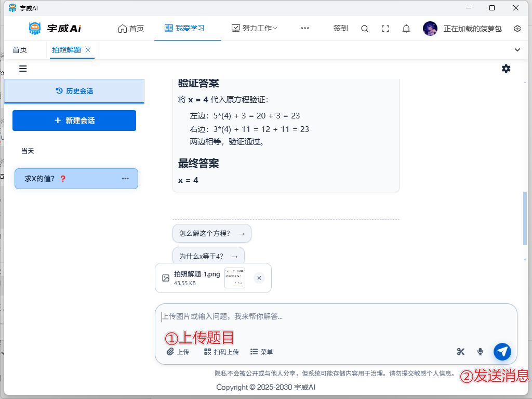
Task: Open chat settings gear icon
Action: coord(506,69)
